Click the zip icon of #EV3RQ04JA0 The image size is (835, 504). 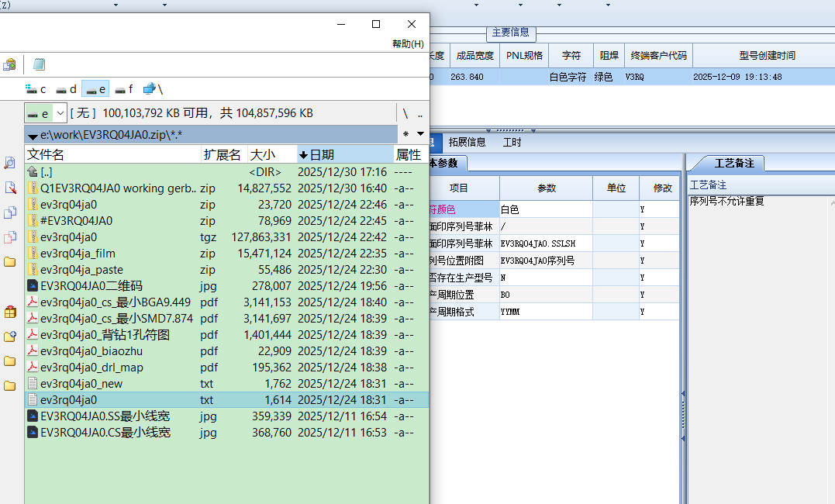[x=33, y=220]
